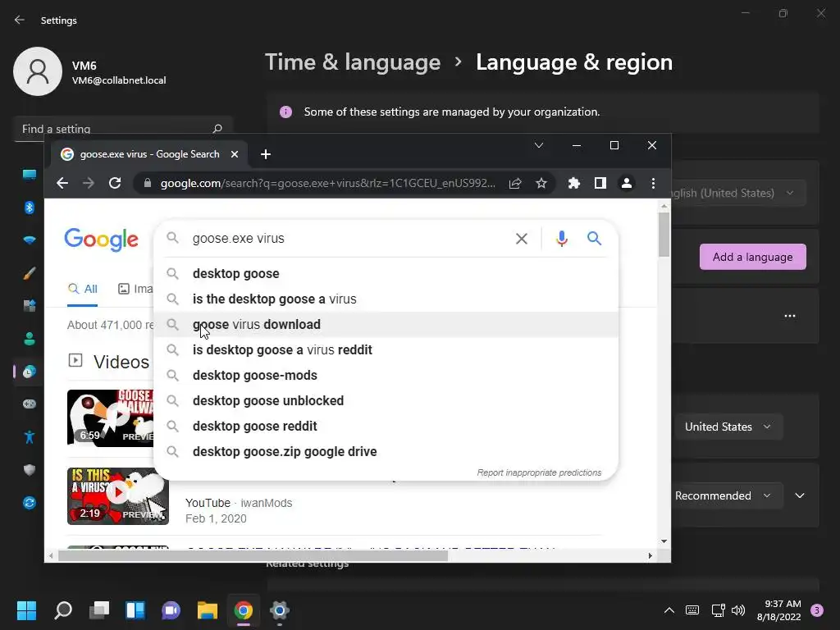Open the Chrome profile avatar icon
This screenshot has height=630, width=840.
click(626, 183)
